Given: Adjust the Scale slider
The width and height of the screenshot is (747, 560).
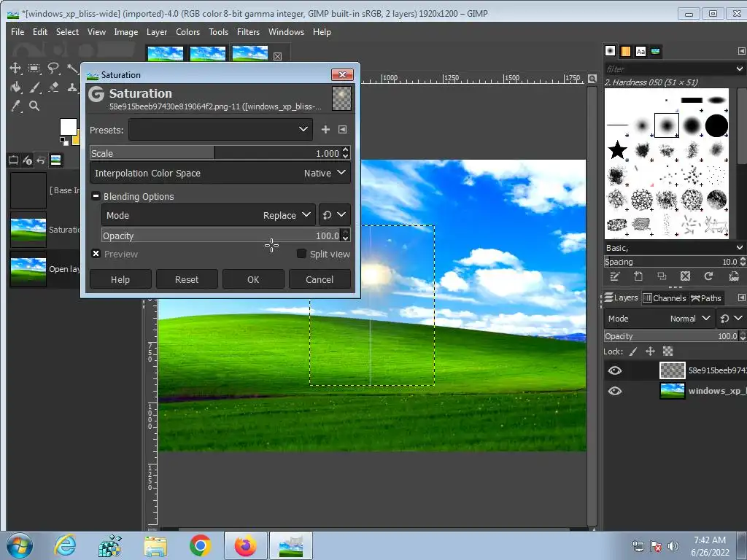Looking at the screenshot, I should pyautogui.click(x=215, y=153).
